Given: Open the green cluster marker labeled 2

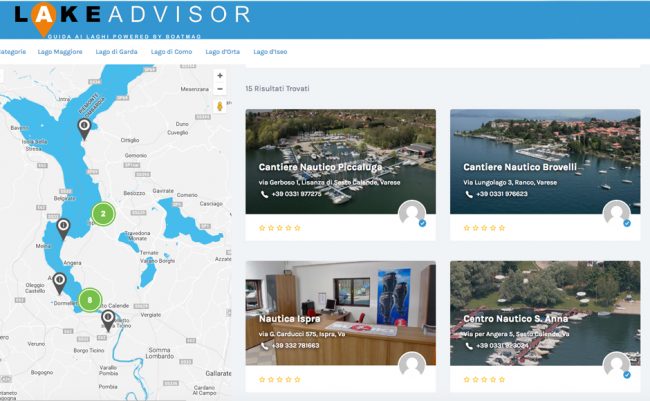Looking at the screenshot, I should (x=103, y=214).
